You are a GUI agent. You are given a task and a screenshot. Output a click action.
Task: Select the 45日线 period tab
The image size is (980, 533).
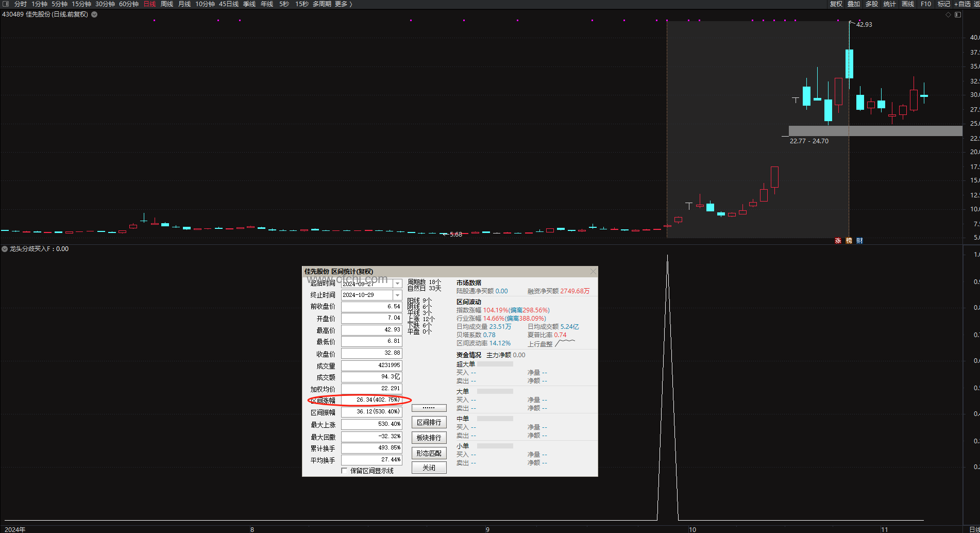click(229, 4)
